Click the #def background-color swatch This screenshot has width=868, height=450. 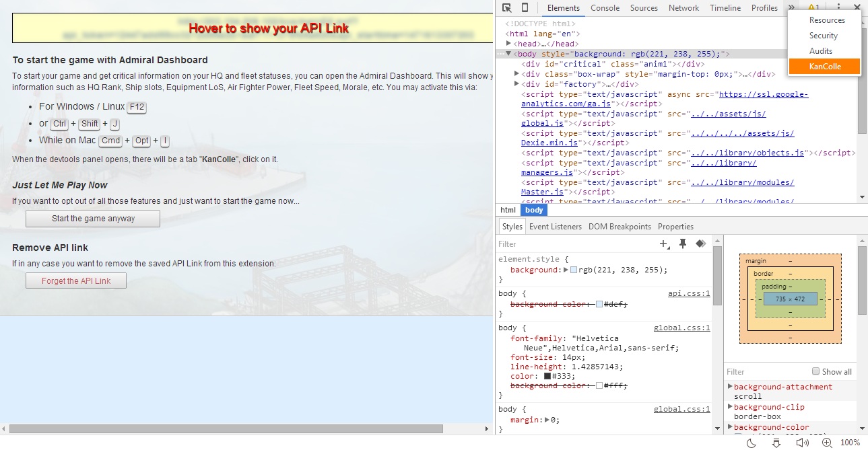599,305
